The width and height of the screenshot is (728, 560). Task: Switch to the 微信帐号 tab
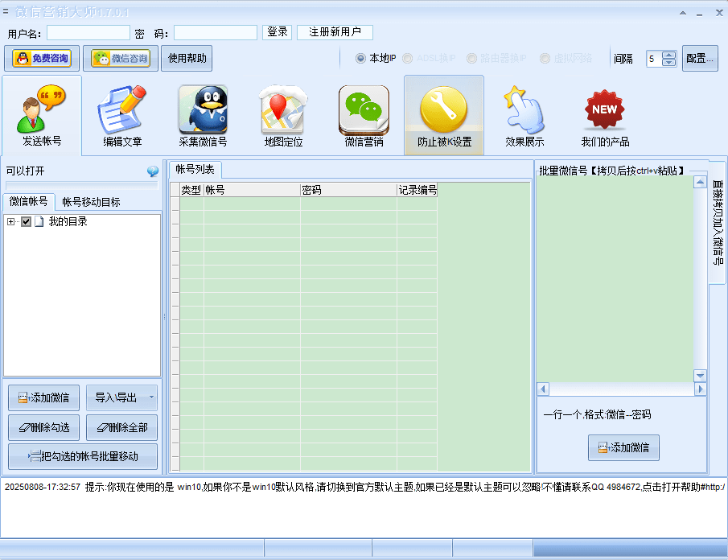pyautogui.click(x=29, y=201)
